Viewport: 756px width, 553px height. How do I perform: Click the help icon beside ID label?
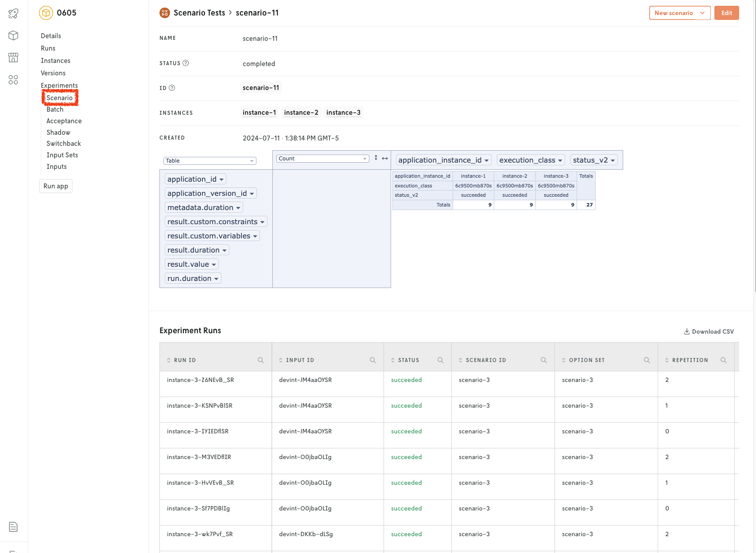[172, 88]
